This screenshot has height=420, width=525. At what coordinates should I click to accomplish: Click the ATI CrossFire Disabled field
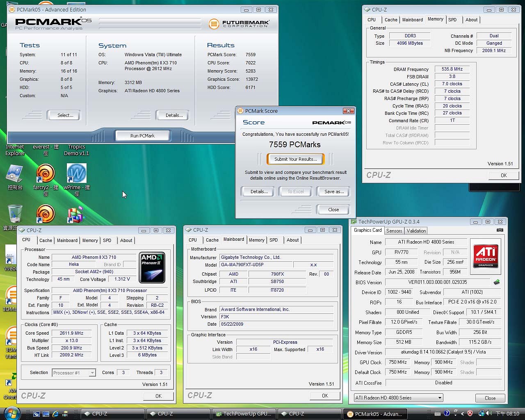pyautogui.click(x=443, y=383)
